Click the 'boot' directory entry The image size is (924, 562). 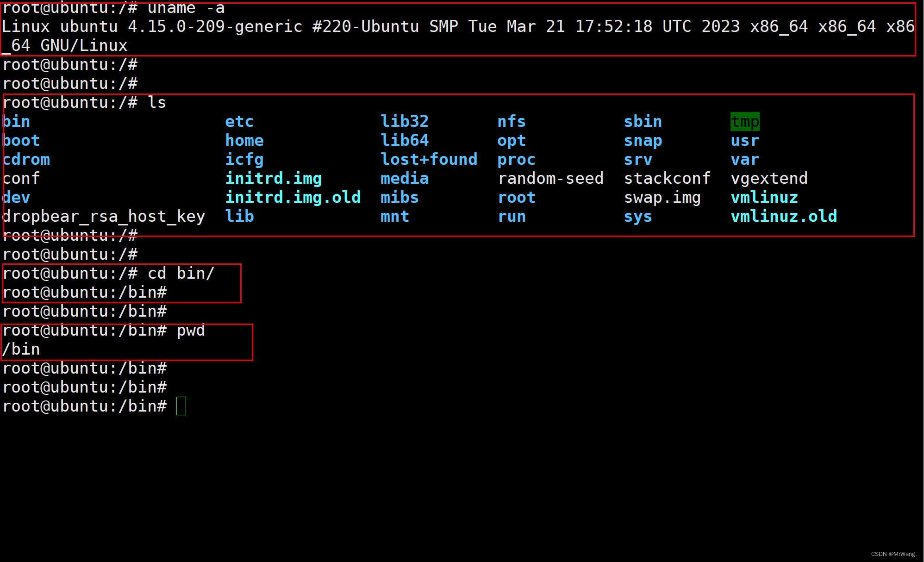[21, 141]
